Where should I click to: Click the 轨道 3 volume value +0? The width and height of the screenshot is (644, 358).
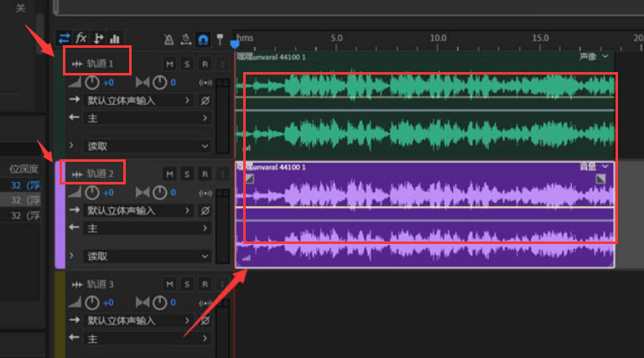point(108,303)
